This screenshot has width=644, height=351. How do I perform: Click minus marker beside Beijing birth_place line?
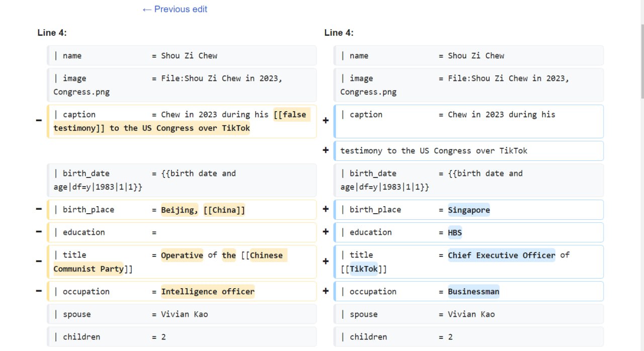click(x=39, y=209)
